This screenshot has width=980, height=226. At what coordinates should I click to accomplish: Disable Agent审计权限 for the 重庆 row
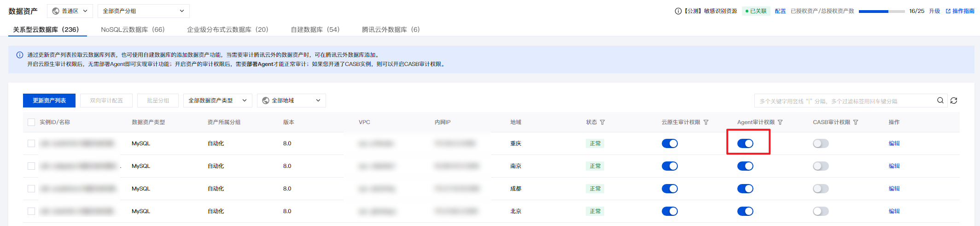[745, 143]
